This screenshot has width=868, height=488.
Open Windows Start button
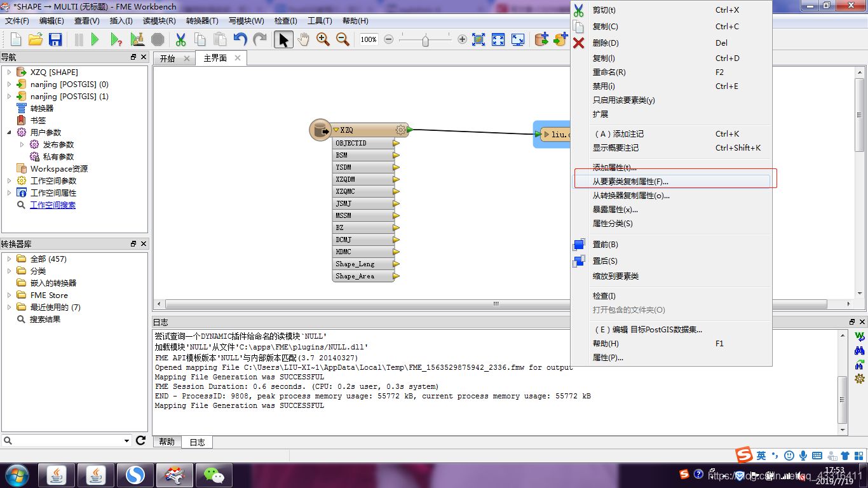[17, 475]
